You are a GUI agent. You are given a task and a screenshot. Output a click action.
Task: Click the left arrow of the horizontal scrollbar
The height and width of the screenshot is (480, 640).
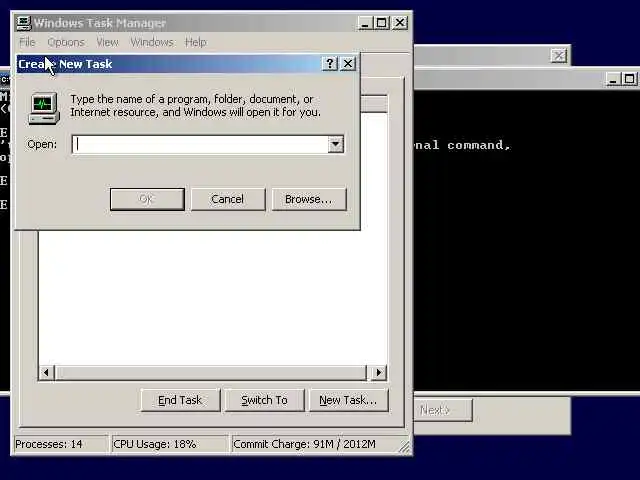point(46,372)
